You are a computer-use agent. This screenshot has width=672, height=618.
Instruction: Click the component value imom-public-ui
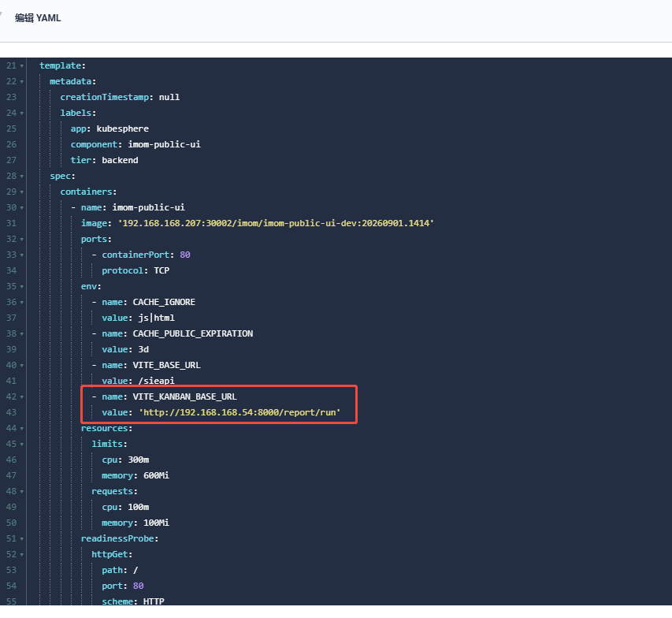pos(164,144)
